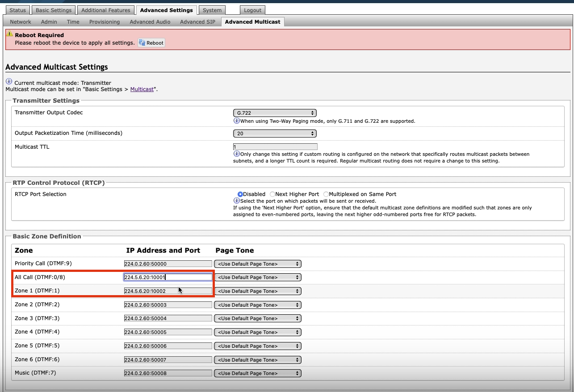Click the info icon under the RTCP port options
574x392 pixels.
[236, 201]
